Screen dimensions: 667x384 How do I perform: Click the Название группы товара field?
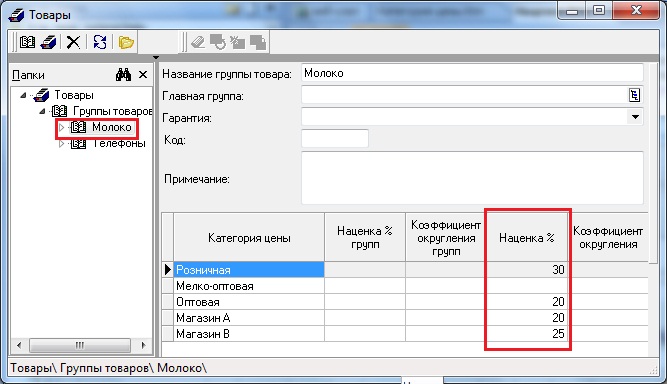[x=472, y=73]
